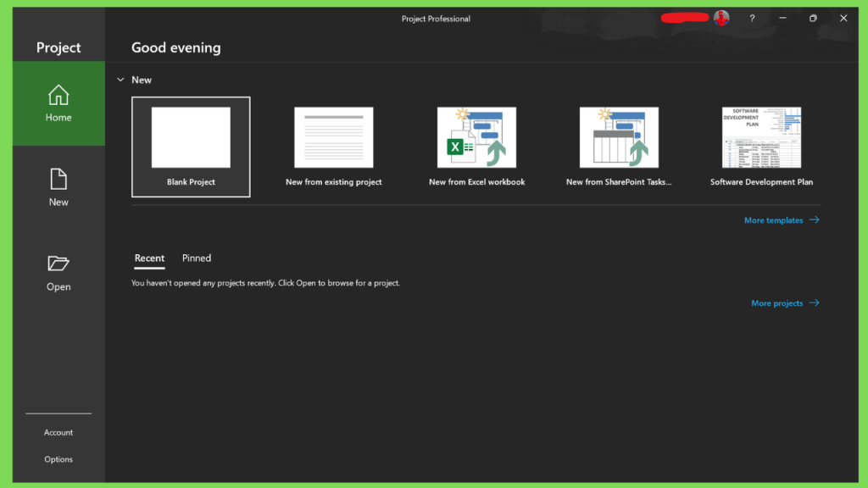The height and width of the screenshot is (488, 868).
Task: Open Options in sidebar
Action: (x=58, y=459)
